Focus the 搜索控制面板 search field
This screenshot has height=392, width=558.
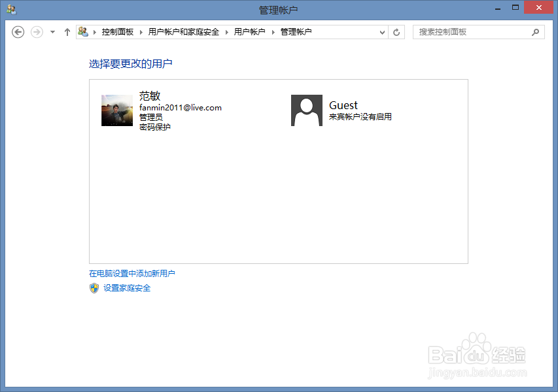point(478,32)
